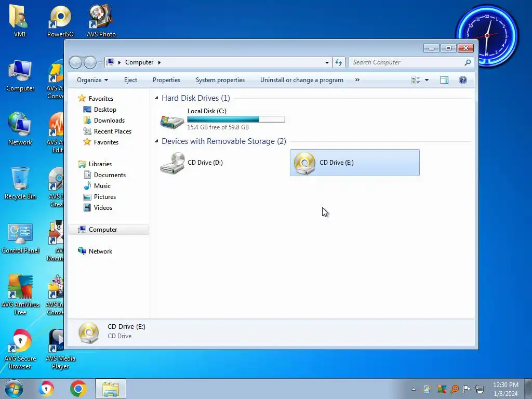Viewport: 532px width, 399px height.
Task: Click the AVS Photo desktop shortcut
Action: coord(101,21)
